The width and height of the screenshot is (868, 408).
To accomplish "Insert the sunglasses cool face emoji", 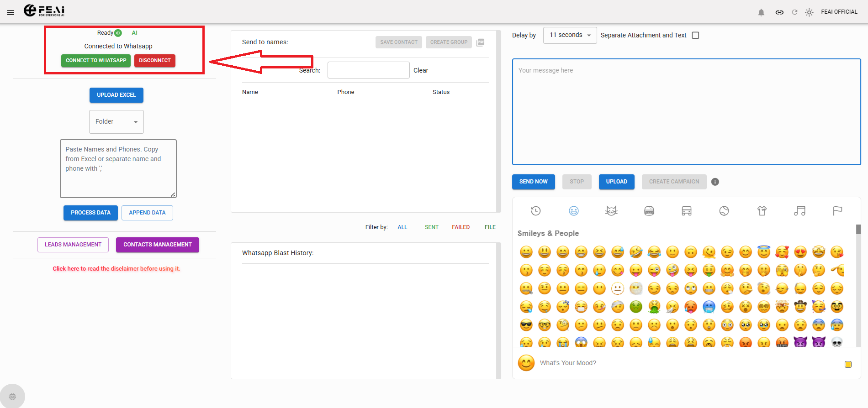I will tap(526, 325).
